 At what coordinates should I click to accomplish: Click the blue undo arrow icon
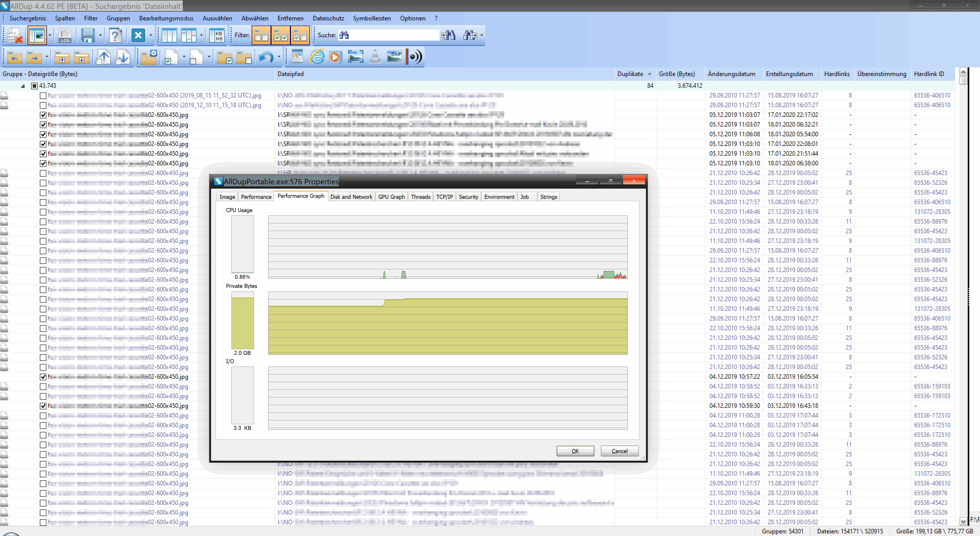[266, 57]
